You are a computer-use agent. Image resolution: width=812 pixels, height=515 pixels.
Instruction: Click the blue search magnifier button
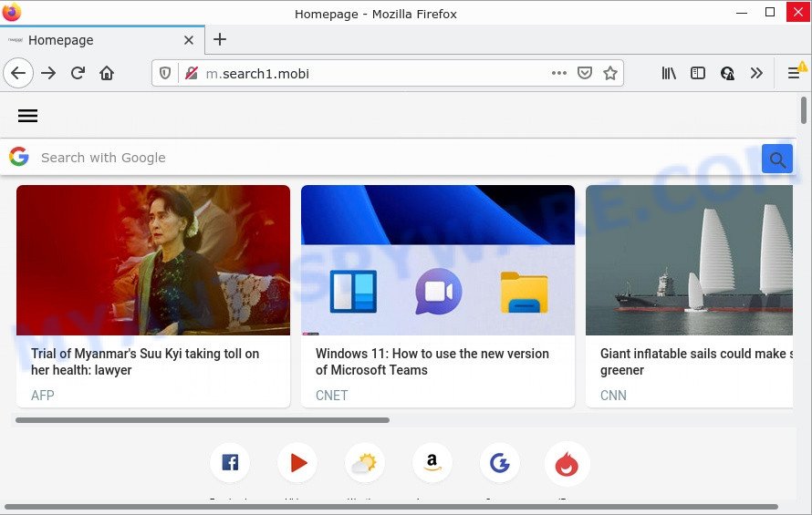coord(776,159)
